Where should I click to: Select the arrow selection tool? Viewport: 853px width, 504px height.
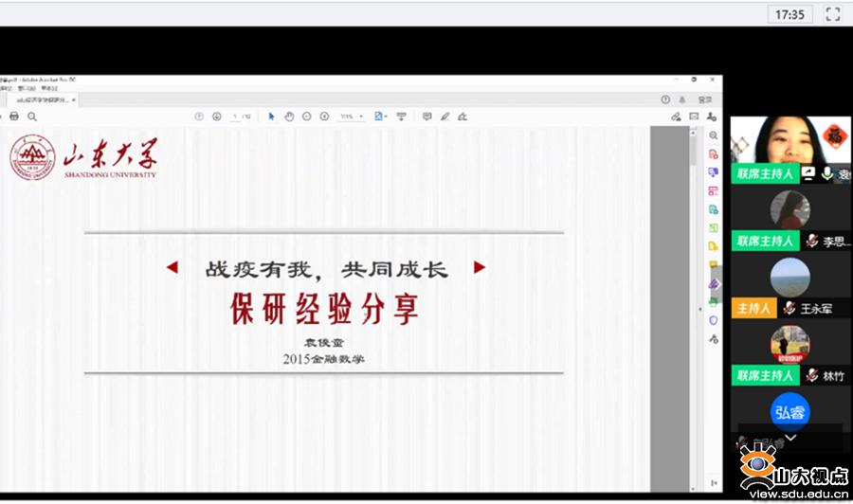(x=271, y=117)
